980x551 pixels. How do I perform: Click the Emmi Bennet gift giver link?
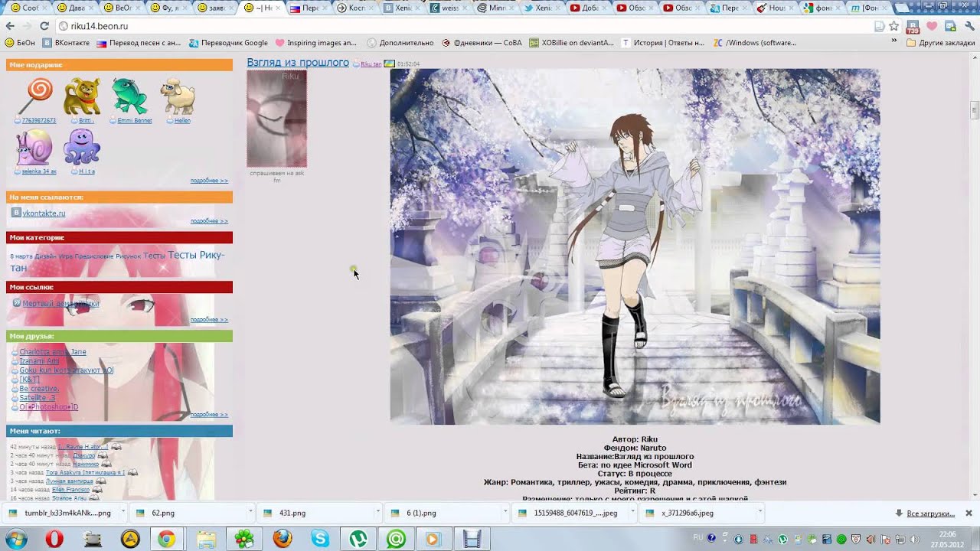[x=135, y=121]
